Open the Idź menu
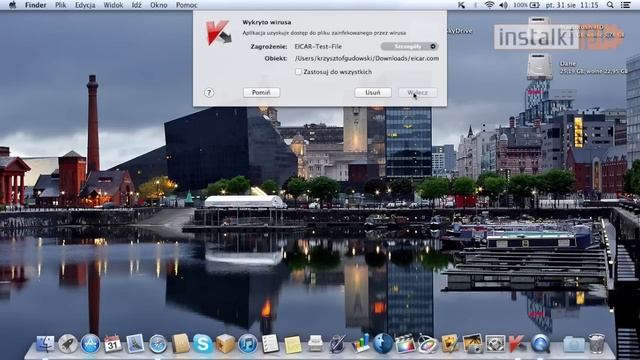 pyautogui.click(x=136, y=5)
